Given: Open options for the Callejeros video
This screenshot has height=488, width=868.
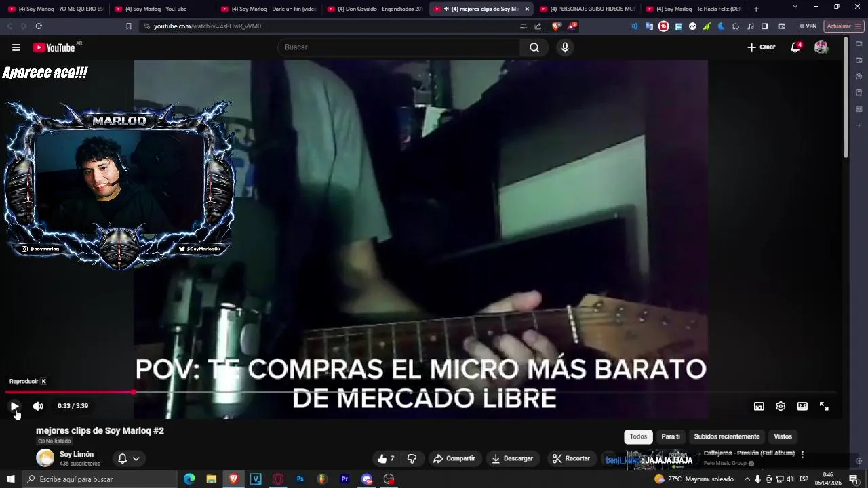Looking at the screenshot, I should coord(802,455).
